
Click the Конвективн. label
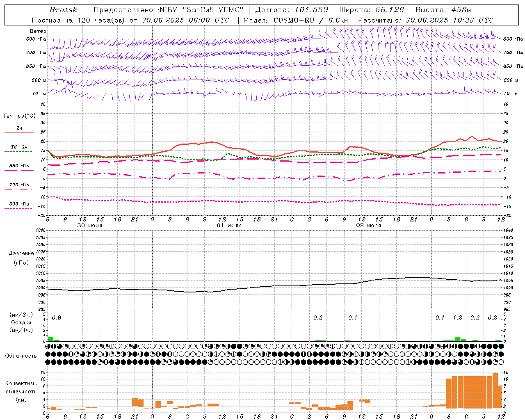click(x=21, y=383)
